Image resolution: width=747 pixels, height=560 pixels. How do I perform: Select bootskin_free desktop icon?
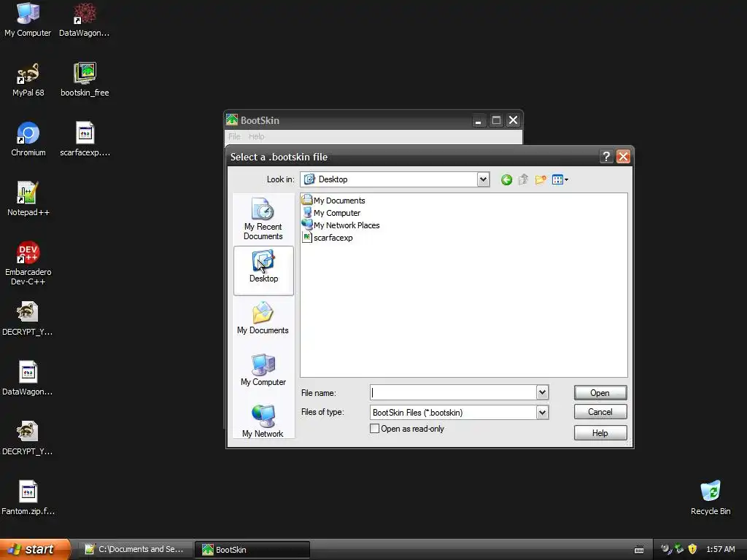coord(85,79)
